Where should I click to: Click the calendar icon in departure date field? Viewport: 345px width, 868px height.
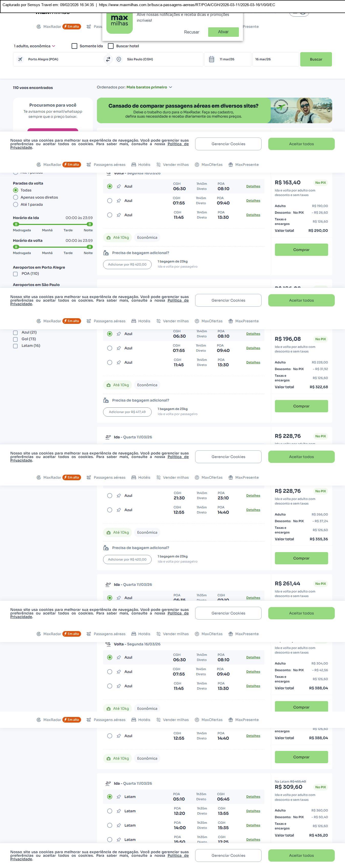coord(212,59)
